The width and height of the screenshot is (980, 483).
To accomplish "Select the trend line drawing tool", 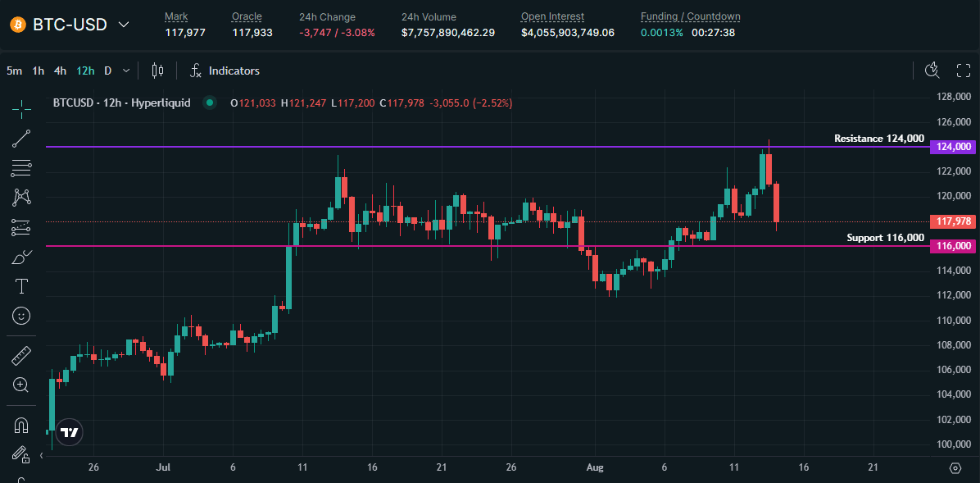I will click(x=21, y=139).
